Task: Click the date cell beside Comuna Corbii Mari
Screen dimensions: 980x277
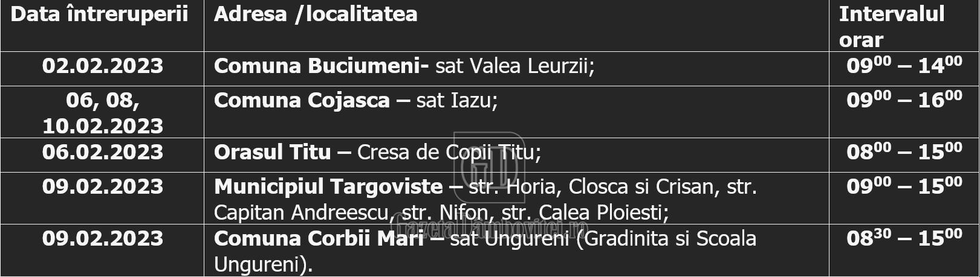Action: pyautogui.click(x=102, y=250)
